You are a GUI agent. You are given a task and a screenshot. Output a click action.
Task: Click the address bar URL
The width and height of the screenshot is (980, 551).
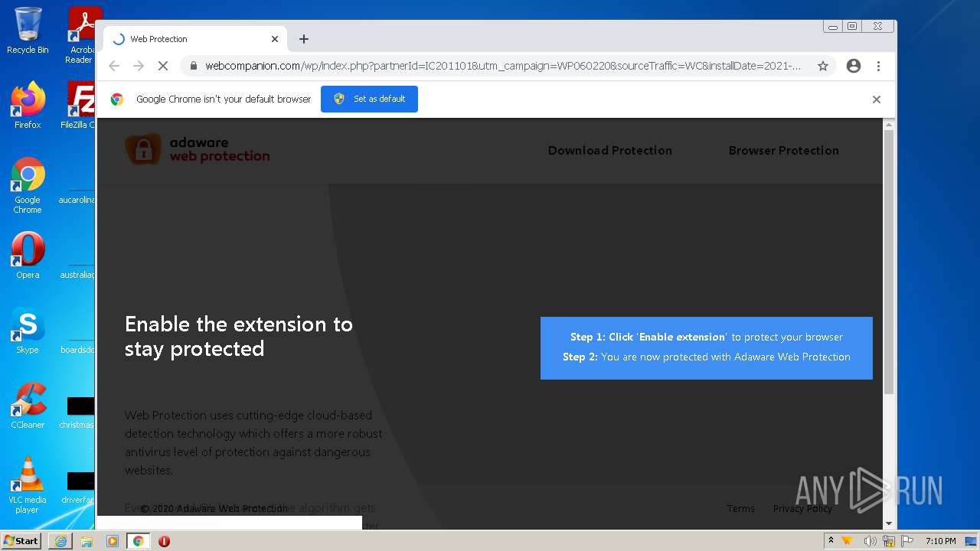click(x=503, y=66)
